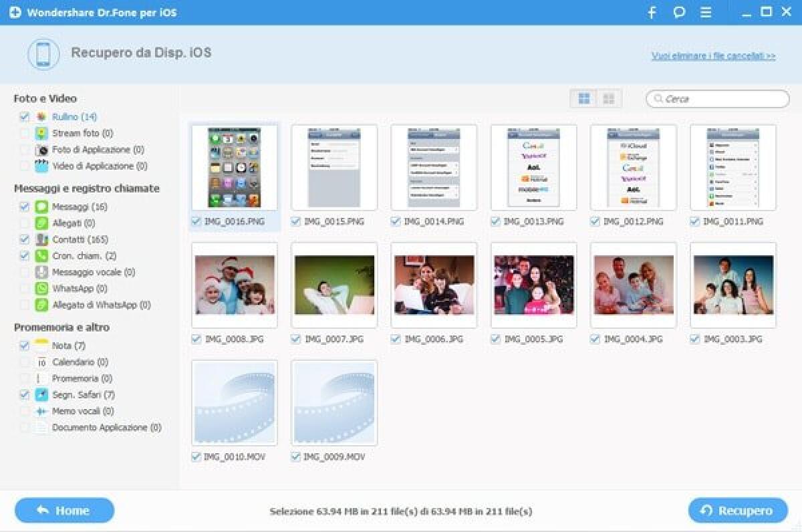This screenshot has width=802, height=532.
Task: Select the thumbnail grid view icon
Action: 583,98
